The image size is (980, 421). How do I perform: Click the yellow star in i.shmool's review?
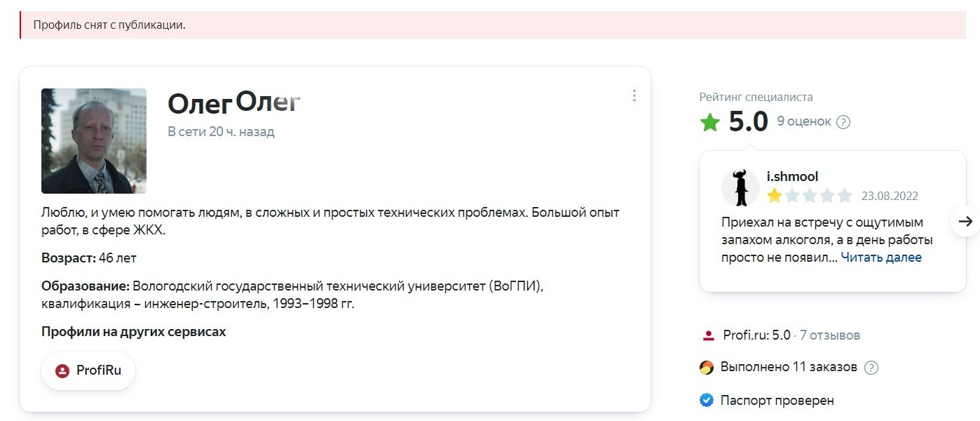pos(774,196)
